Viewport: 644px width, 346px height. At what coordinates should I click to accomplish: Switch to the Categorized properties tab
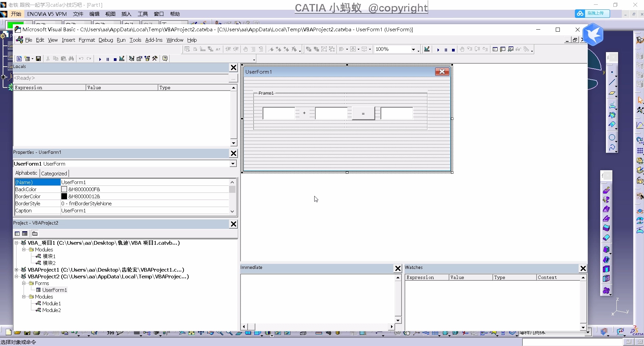tap(54, 173)
